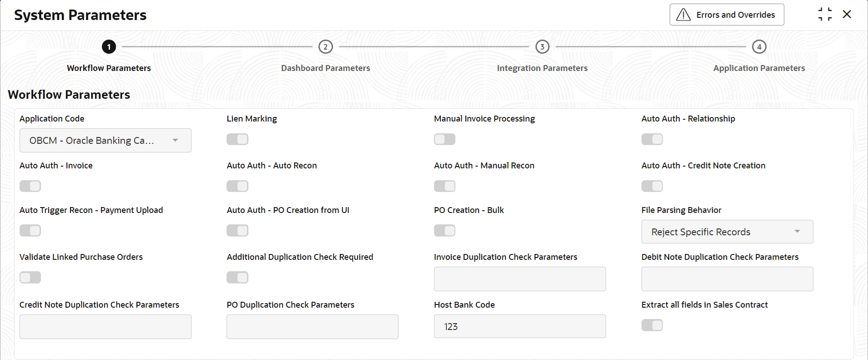Click Invoice Duplication Check Parameters field
Viewport: 868px width, 360px height.
click(x=520, y=279)
